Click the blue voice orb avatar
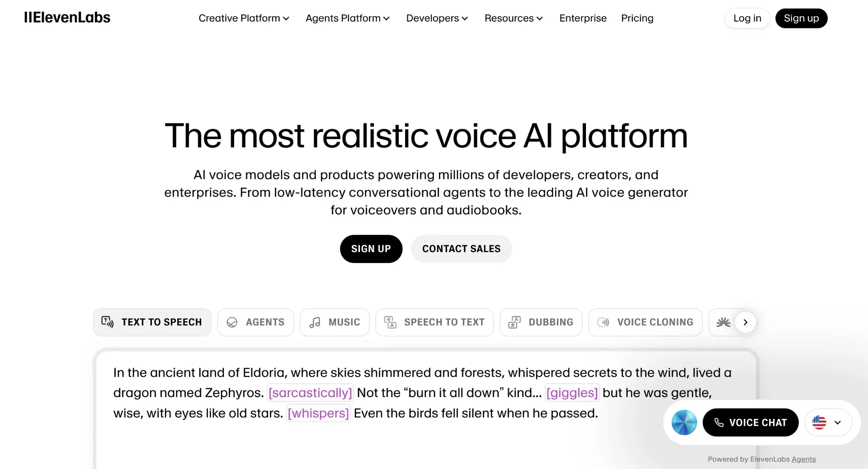The height and width of the screenshot is (469, 868). point(684,422)
